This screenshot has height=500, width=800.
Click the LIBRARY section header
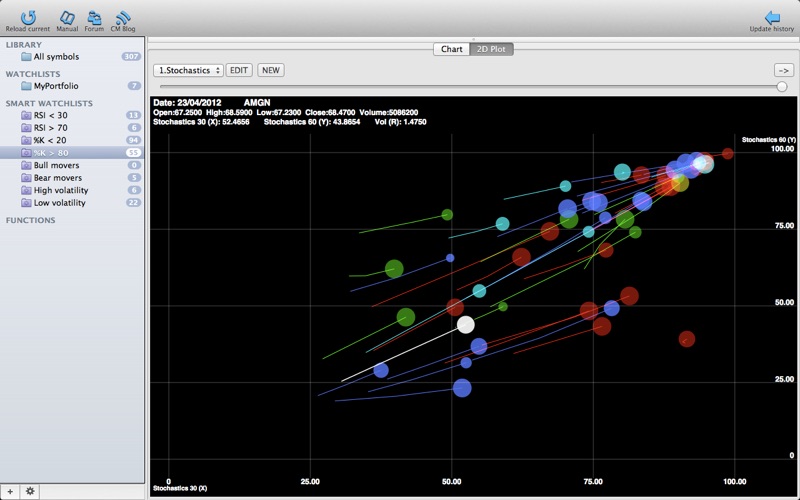point(23,45)
